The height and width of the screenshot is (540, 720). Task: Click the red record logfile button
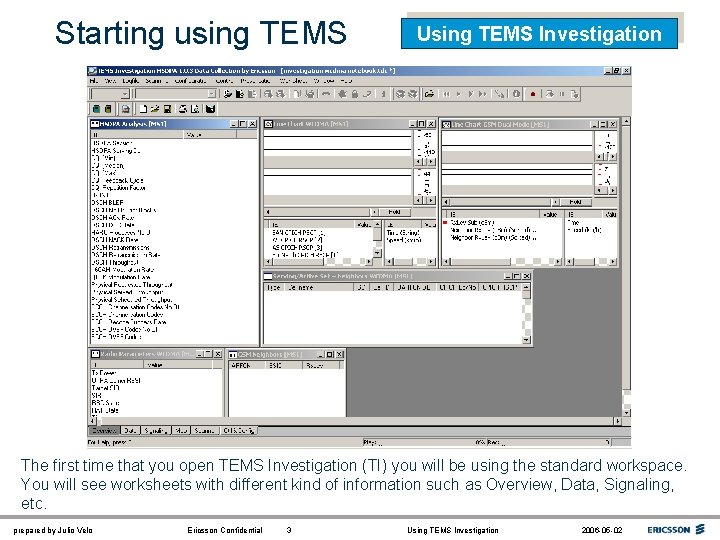[x=533, y=94]
